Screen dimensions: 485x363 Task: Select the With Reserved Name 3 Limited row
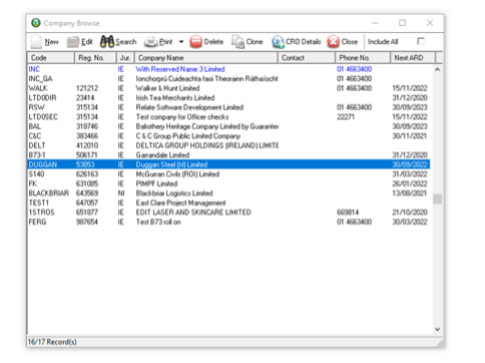[228, 69]
